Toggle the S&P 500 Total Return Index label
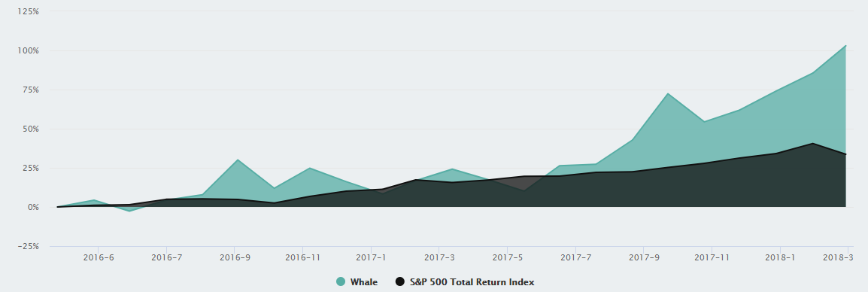 click(472, 282)
